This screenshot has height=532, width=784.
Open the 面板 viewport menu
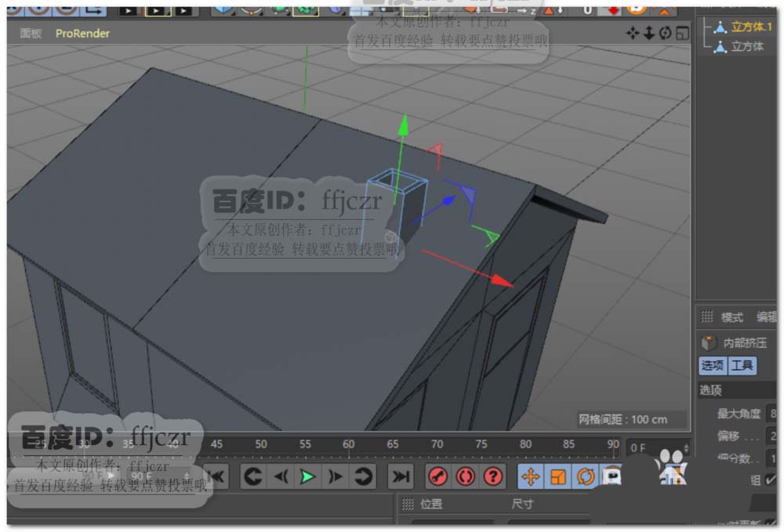point(31,34)
